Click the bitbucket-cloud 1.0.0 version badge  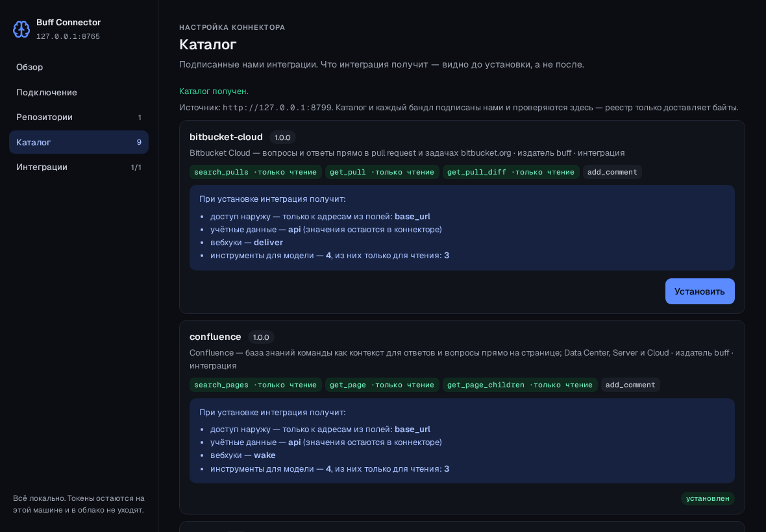point(282,138)
